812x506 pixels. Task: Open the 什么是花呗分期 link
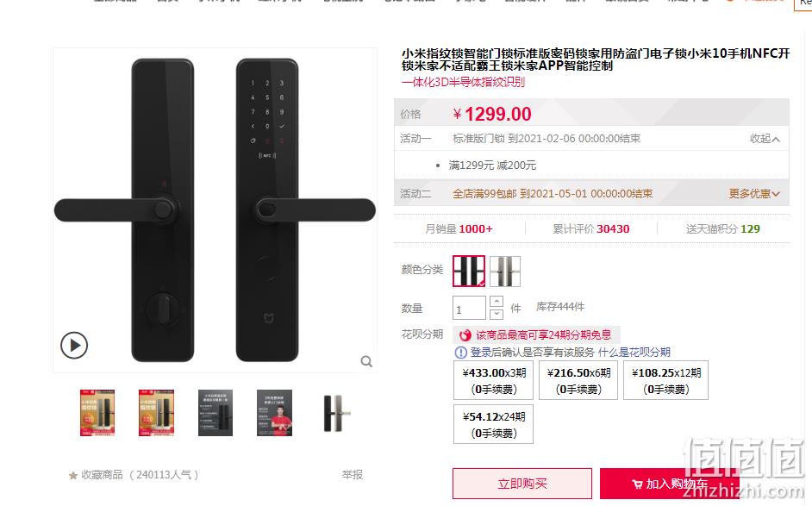pos(634,353)
